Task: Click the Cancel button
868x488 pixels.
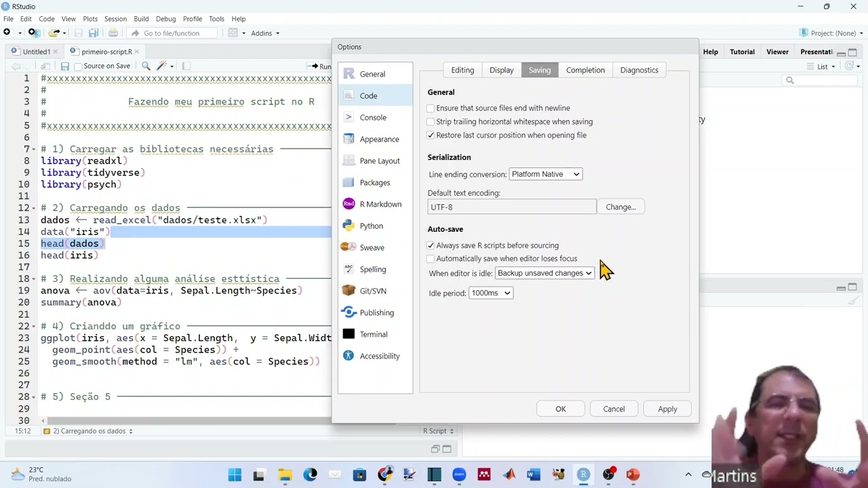Action: tap(614, 409)
